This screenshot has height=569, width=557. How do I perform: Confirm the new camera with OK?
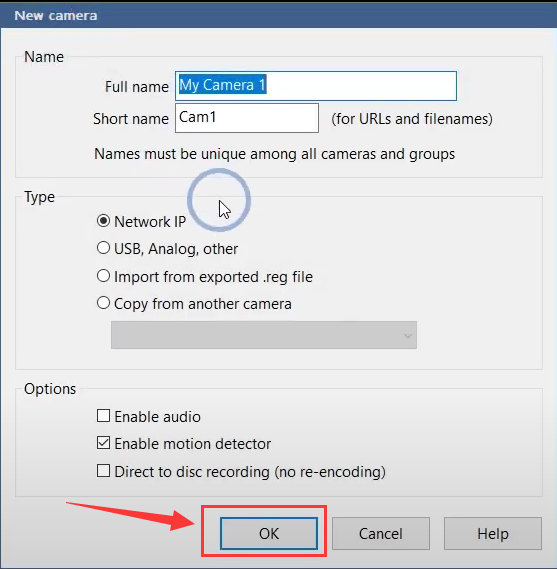[269, 533]
